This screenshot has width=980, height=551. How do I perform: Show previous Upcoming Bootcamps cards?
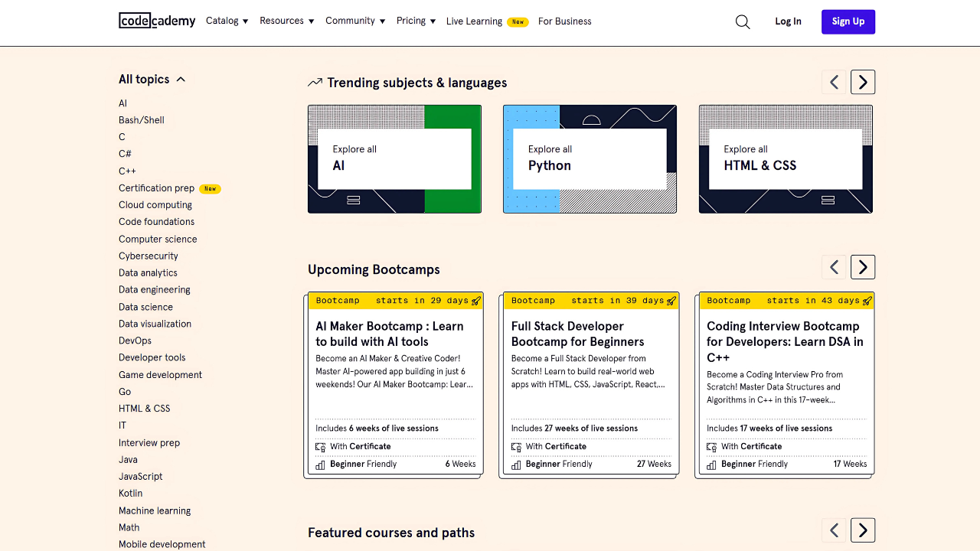[x=834, y=267]
